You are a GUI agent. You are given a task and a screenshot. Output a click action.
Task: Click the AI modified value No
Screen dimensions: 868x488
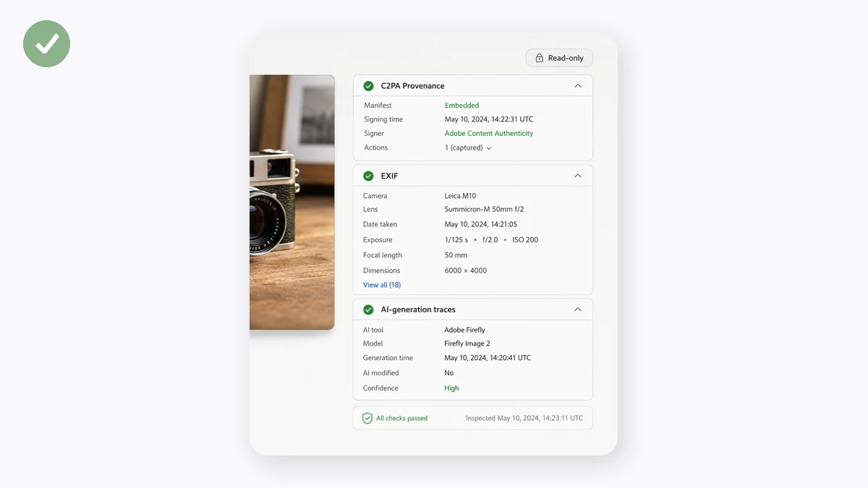click(448, 373)
